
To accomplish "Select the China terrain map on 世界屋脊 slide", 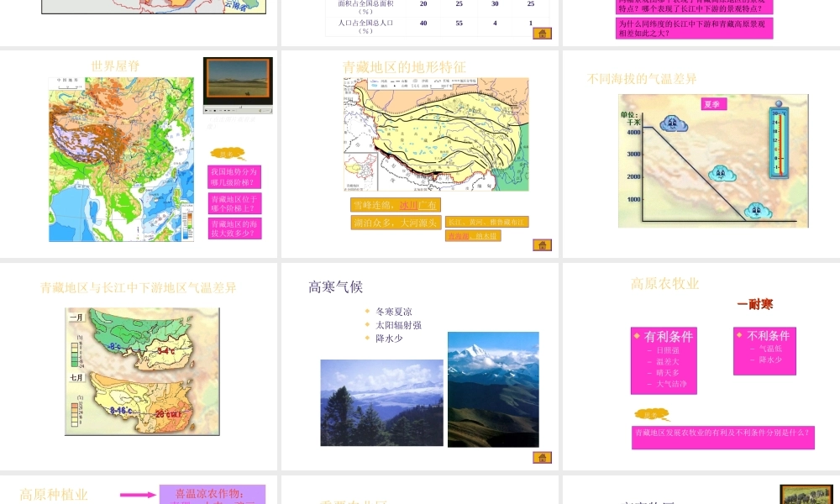I will (x=121, y=159).
